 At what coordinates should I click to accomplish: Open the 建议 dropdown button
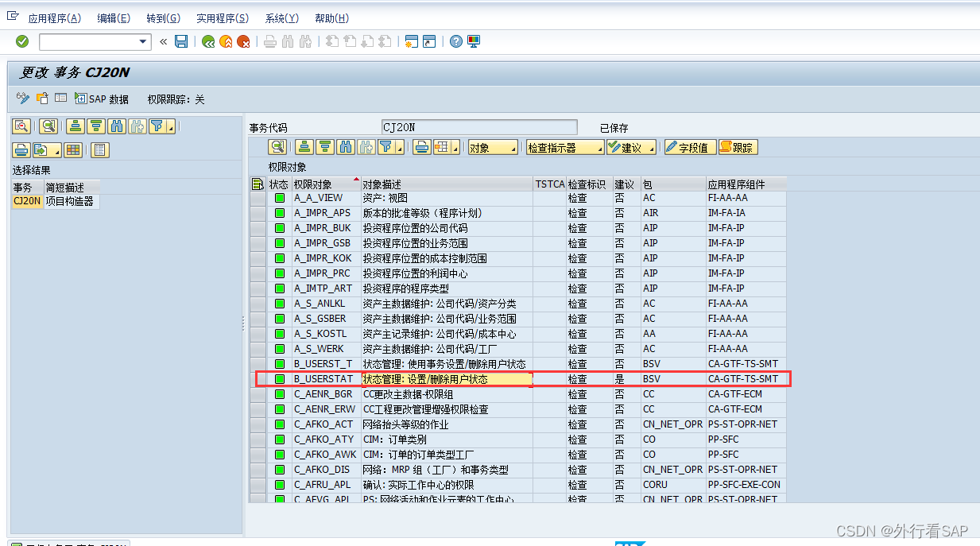click(631, 147)
